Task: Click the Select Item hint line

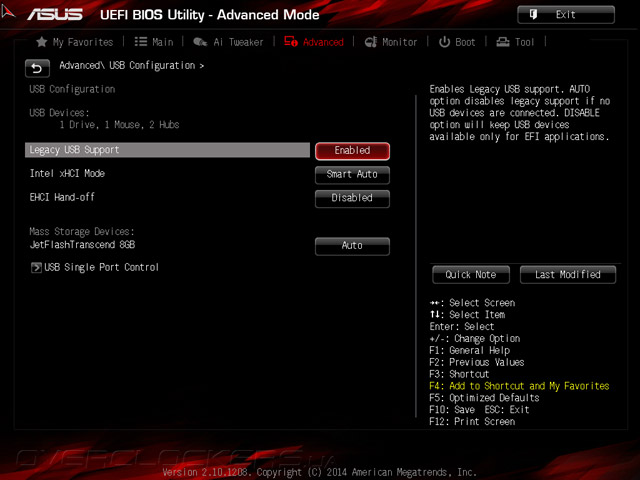Action: (x=467, y=315)
